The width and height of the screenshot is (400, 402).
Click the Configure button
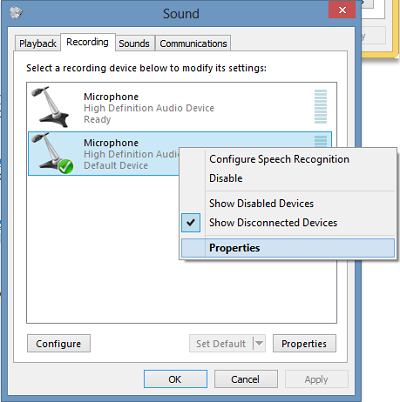[x=59, y=343]
